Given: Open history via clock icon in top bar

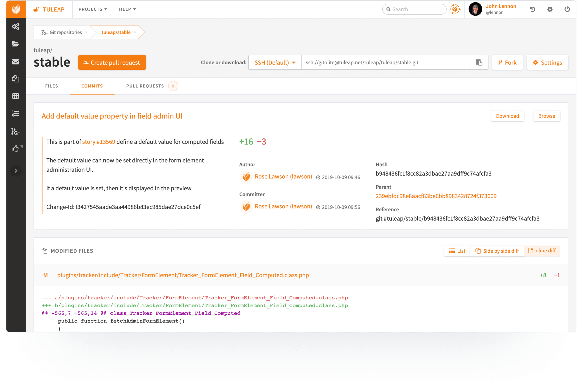Looking at the screenshot, I should (533, 9).
